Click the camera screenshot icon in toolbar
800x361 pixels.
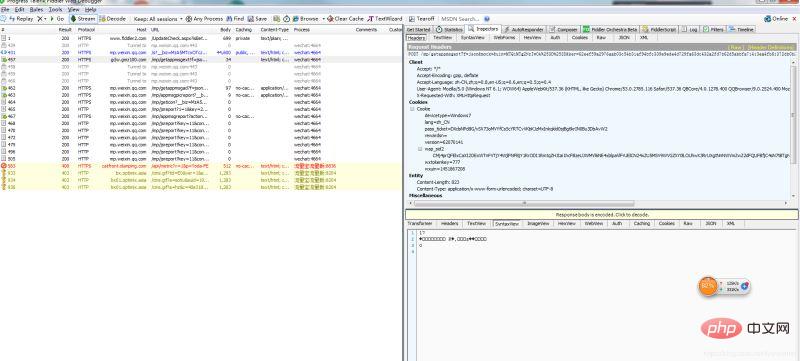(x=277, y=19)
